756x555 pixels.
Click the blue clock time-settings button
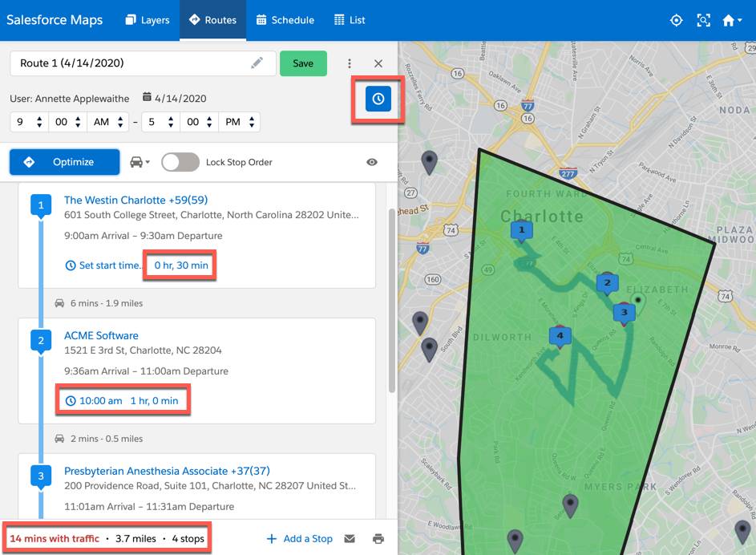tap(378, 99)
